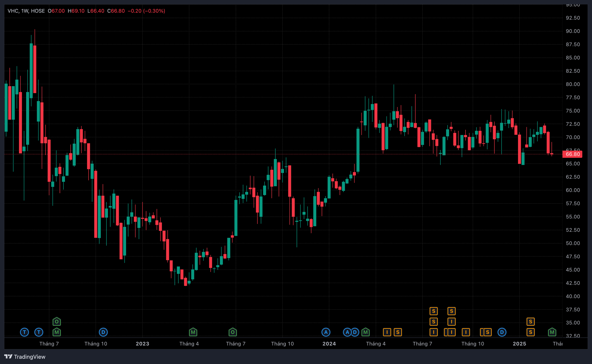Click the 50.00 tick on the price axis
This screenshot has width=592, height=364.
[573, 243]
